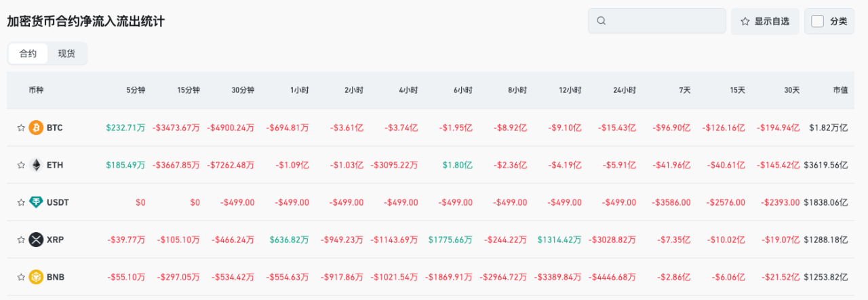The width and height of the screenshot is (868, 300).
Task: Add USDT to favorites with star
Action: pyautogui.click(x=20, y=202)
